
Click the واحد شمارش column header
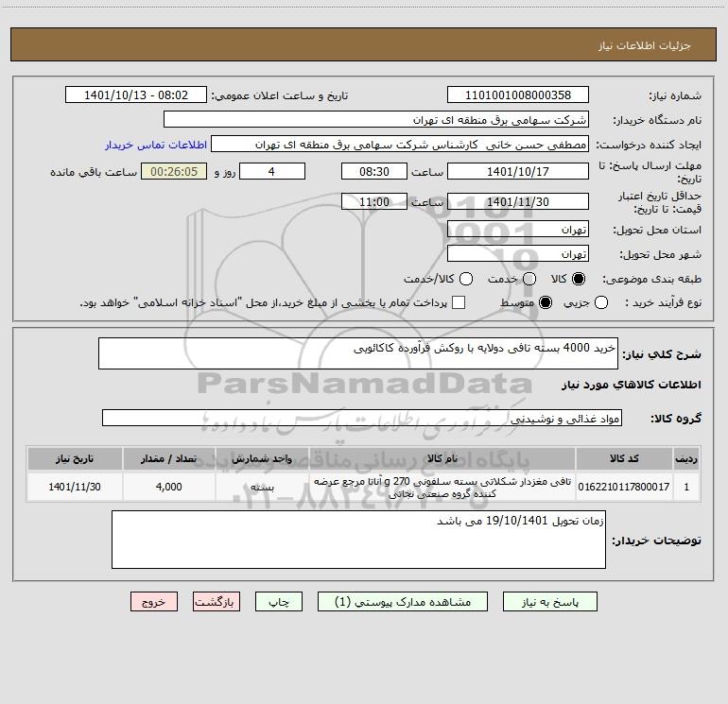tap(262, 458)
